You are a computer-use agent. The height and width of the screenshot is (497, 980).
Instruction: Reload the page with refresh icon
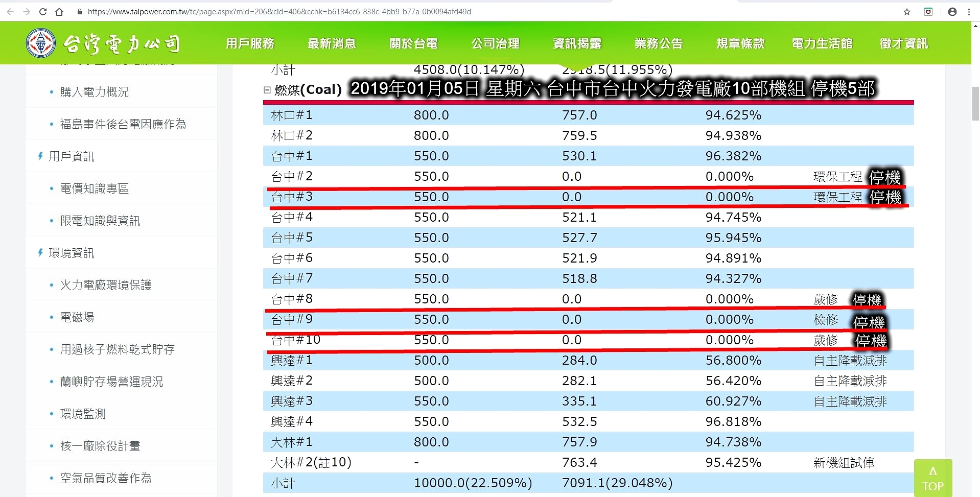pos(43,12)
